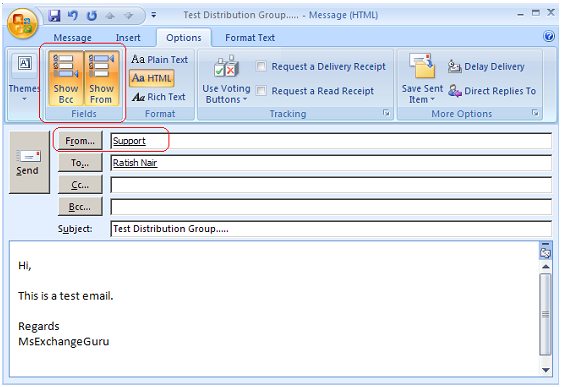Open the Office button menu
The image size is (562, 387).
pyautogui.click(x=22, y=24)
